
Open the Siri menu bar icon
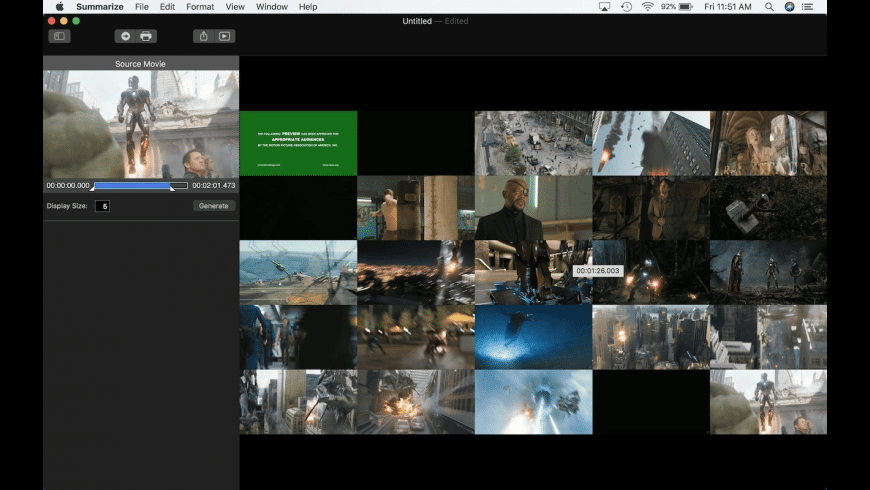point(789,7)
